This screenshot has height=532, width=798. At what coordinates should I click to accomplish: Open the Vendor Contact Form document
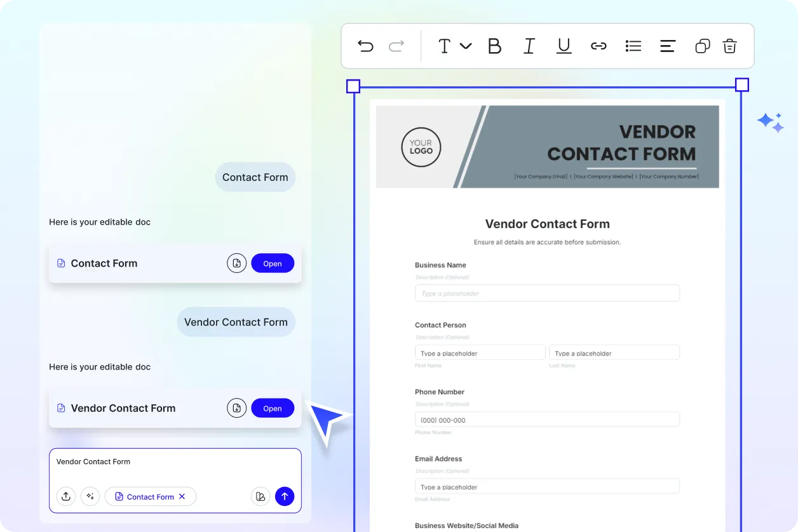273,408
